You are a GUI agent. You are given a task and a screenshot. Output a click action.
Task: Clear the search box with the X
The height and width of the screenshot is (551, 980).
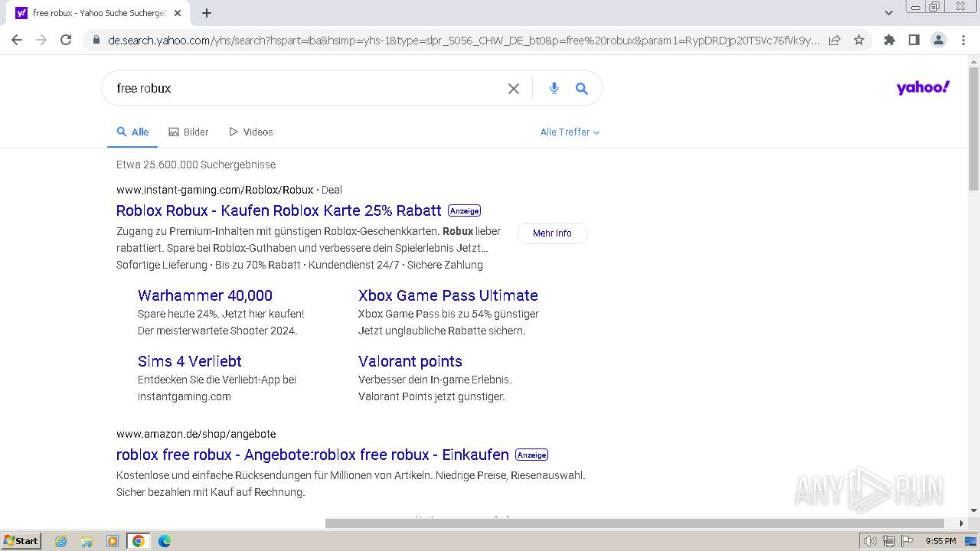(514, 89)
